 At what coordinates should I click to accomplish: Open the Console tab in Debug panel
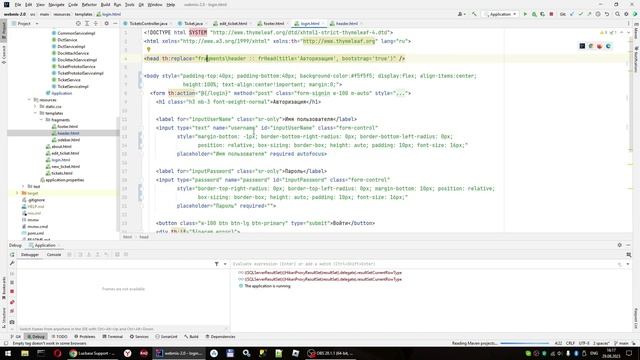pyautogui.click(x=53, y=255)
